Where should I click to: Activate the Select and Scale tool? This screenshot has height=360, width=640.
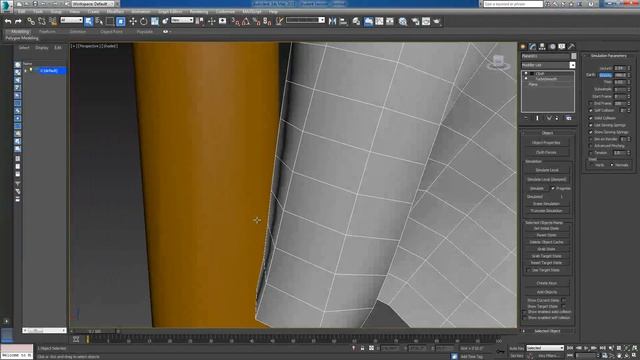(x=155, y=21)
